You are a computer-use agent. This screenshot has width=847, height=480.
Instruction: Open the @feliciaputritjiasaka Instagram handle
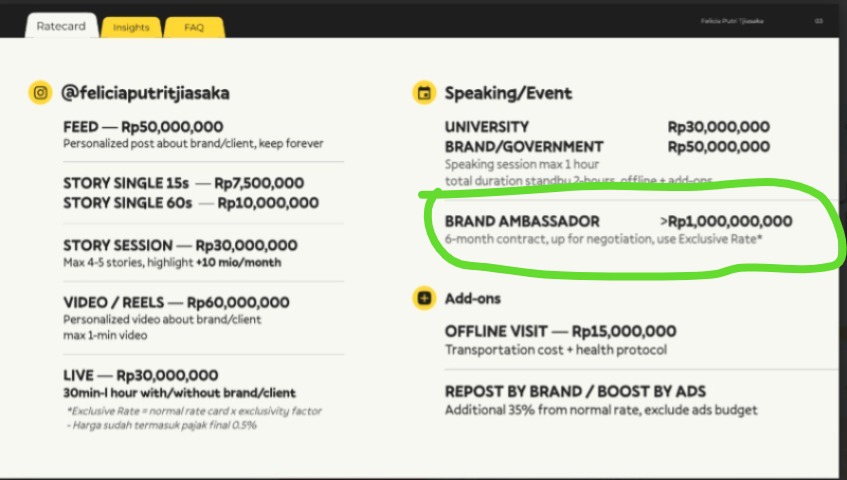[x=146, y=93]
